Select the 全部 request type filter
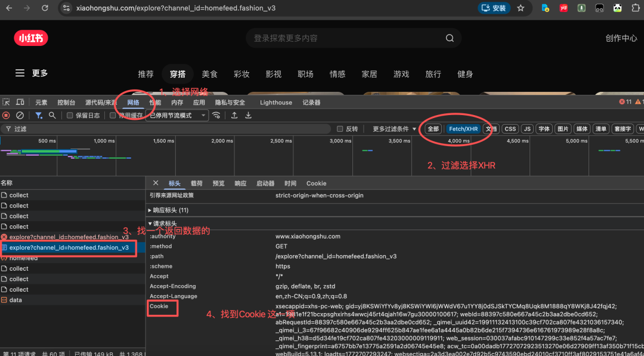 [x=434, y=129]
